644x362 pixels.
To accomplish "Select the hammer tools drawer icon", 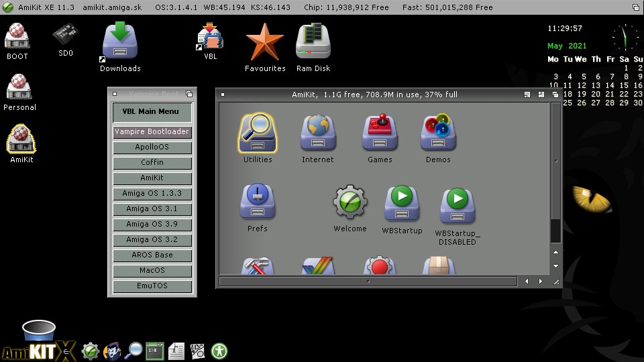I will [x=256, y=265].
